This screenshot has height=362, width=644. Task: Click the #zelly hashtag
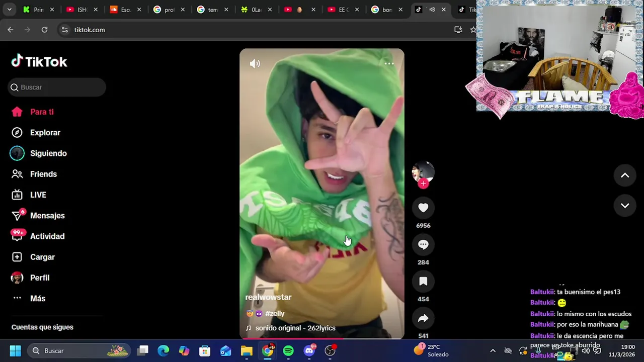[275, 313]
